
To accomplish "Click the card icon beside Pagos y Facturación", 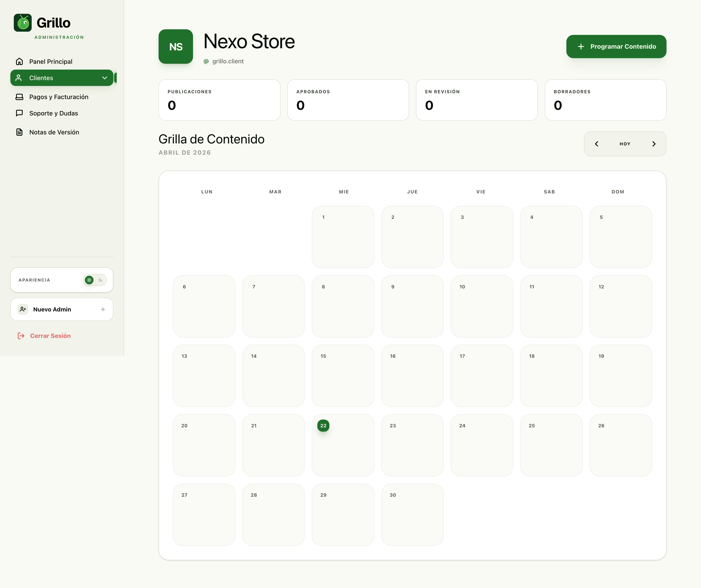I will (19, 97).
